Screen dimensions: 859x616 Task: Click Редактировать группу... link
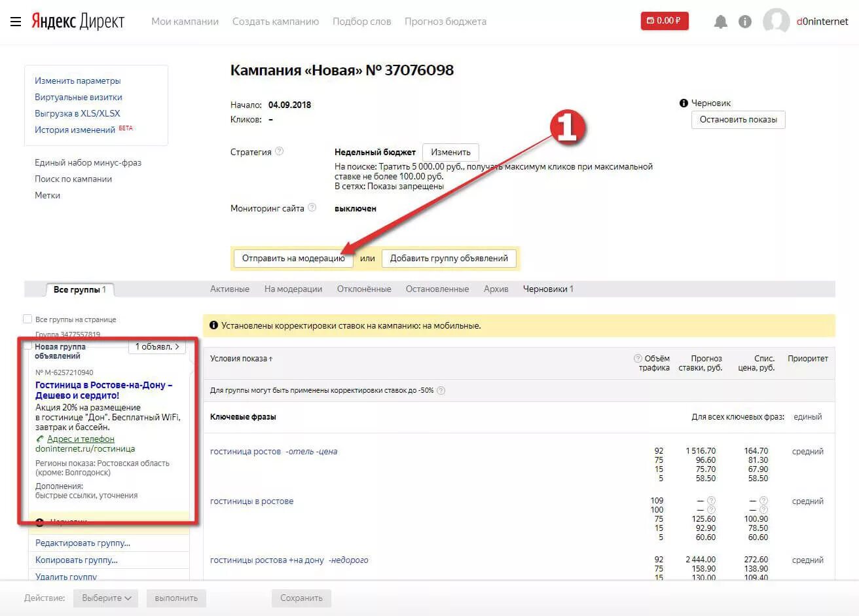tap(82, 543)
